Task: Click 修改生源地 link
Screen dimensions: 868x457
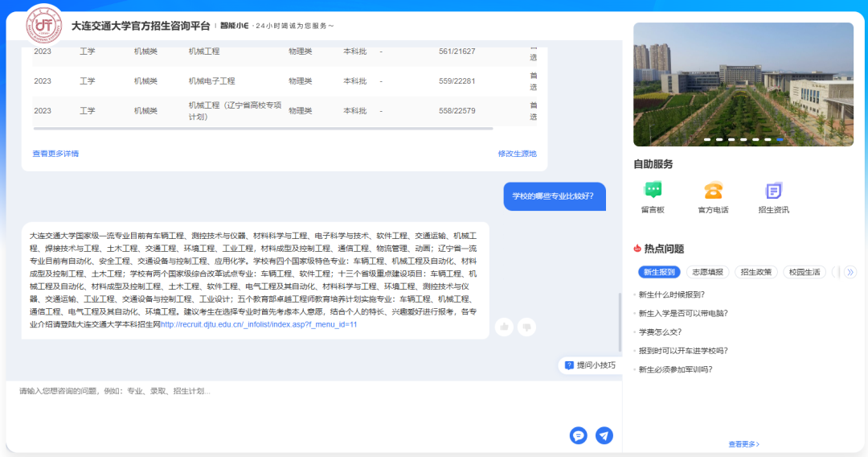Action: point(517,154)
